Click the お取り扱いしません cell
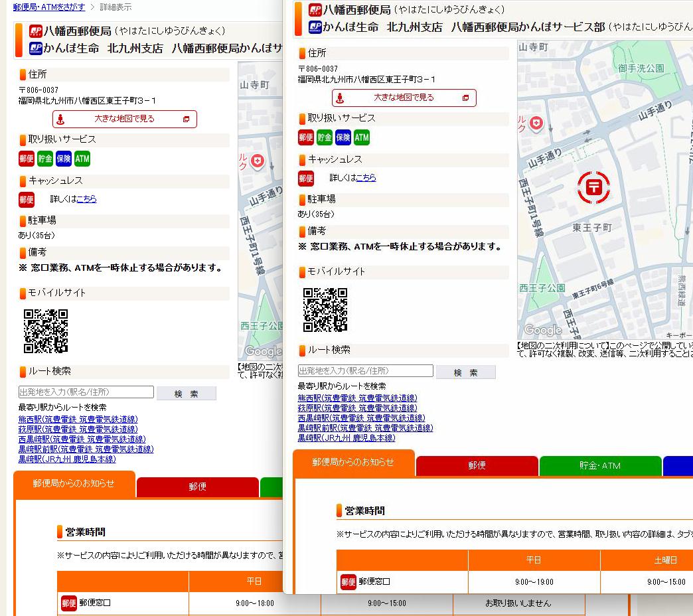The height and width of the screenshot is (616, 693). tap(518, 603)
